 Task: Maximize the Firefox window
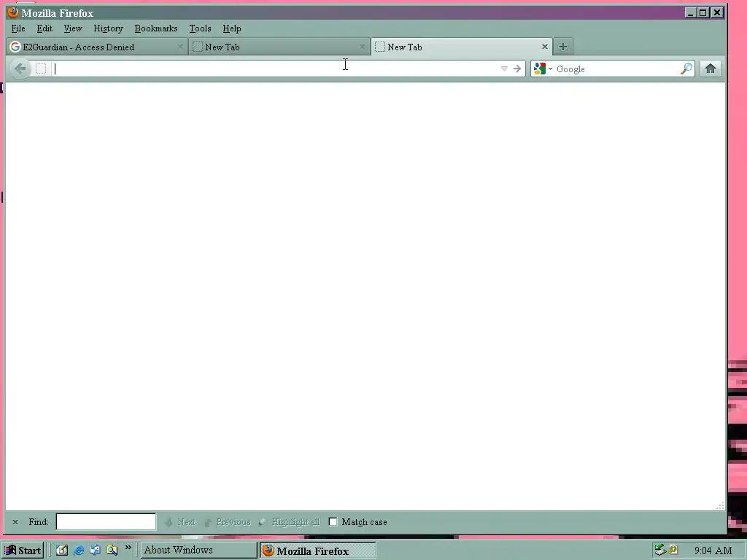703,13
